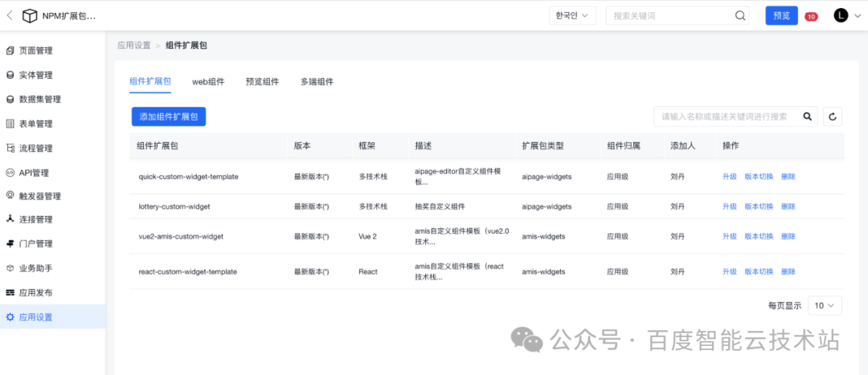Click the blue 预览 button
The width and height of the screenshot is (868, 375).
[782, 15]
